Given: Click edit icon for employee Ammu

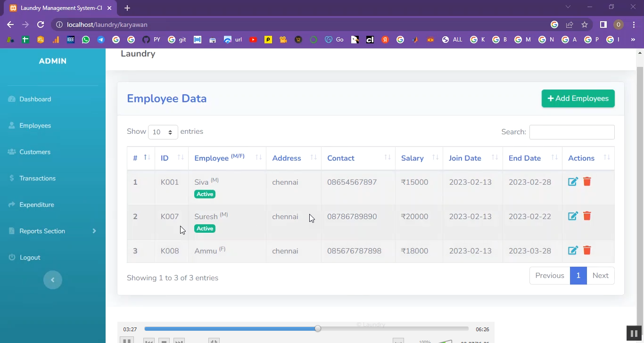Looking at the screenshot, I should click(x=573, y=251).
